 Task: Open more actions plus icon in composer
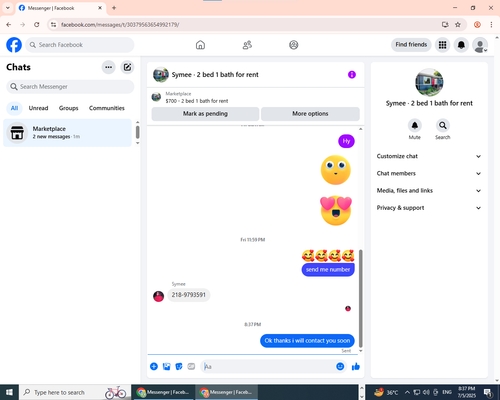(154, 367)
